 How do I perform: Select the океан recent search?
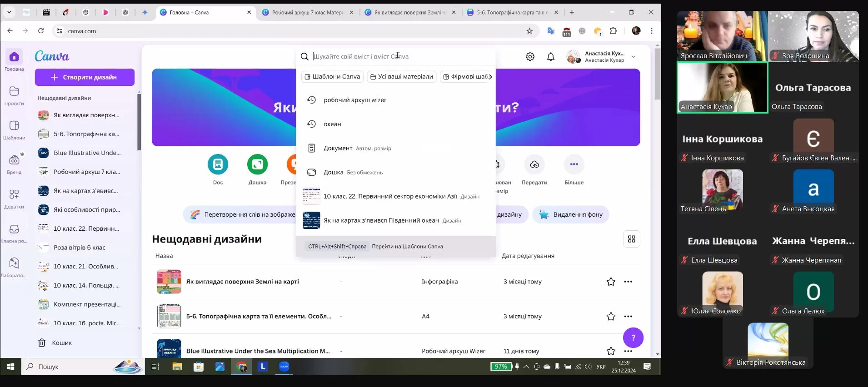[x=396, y=124]
